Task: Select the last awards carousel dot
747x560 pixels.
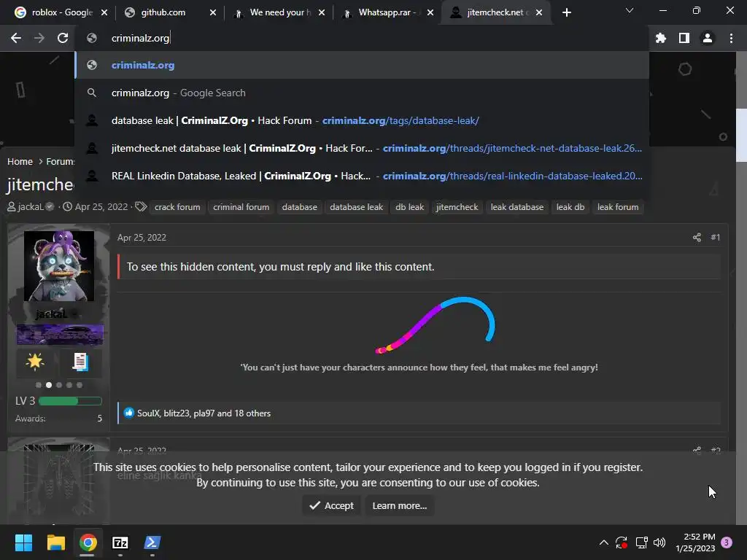Action: 80,385
